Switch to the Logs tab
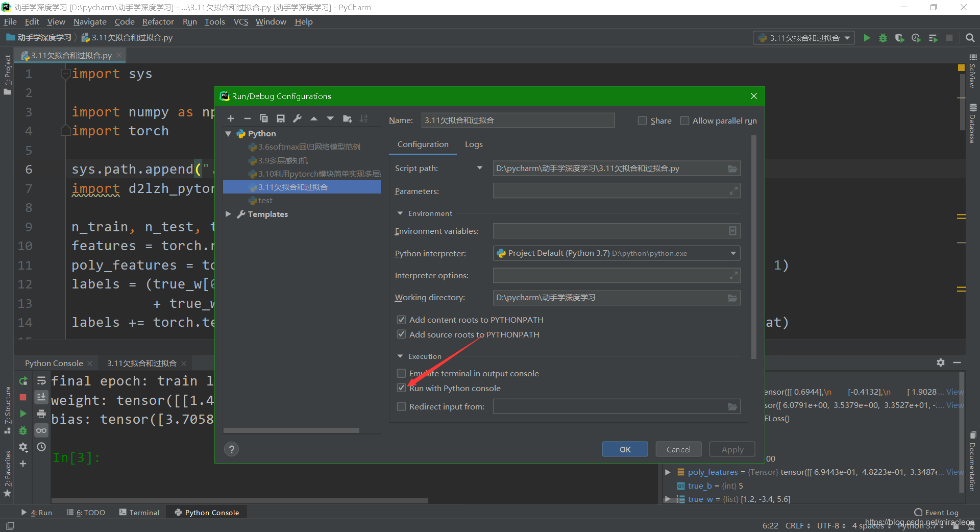The image size is (980, 532). (x=473, y=144)
